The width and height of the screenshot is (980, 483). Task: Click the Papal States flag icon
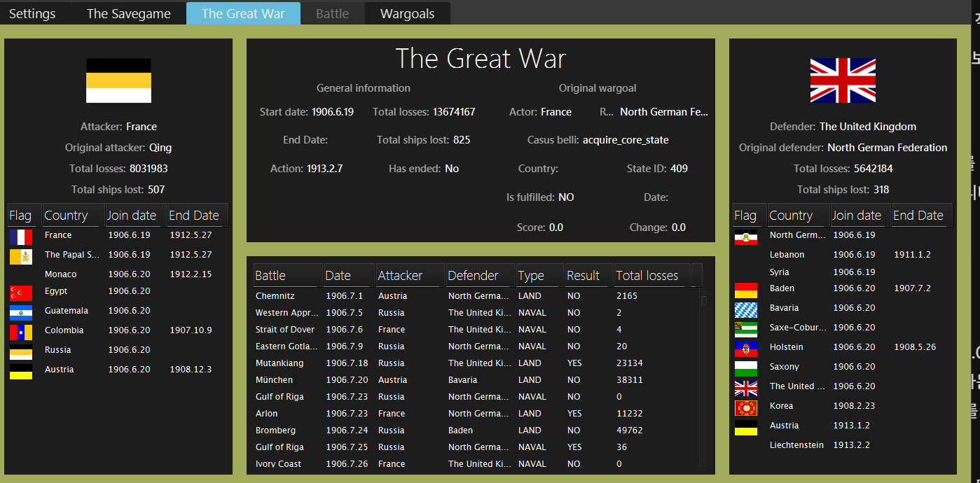click(x=21, y=256)
